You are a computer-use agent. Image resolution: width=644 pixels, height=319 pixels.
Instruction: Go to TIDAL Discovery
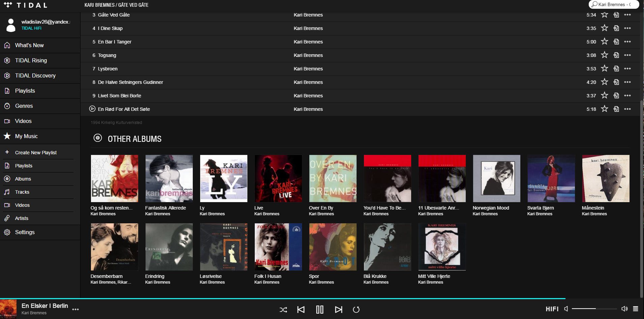point(40,75)
